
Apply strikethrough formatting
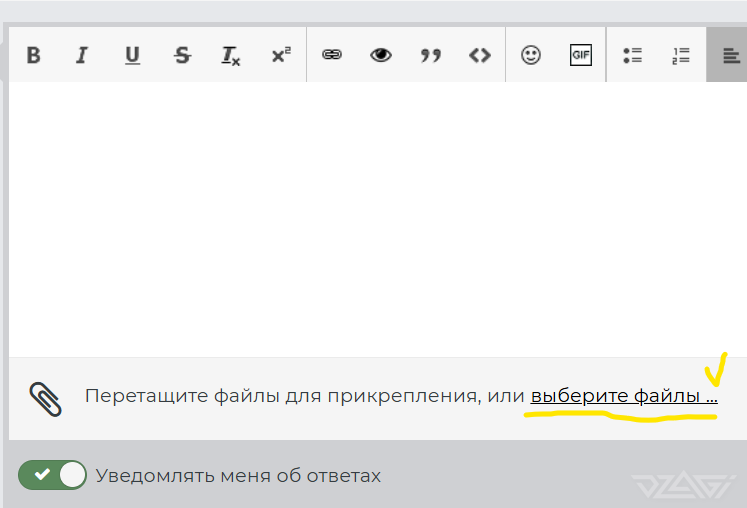[x=182, y=55]
